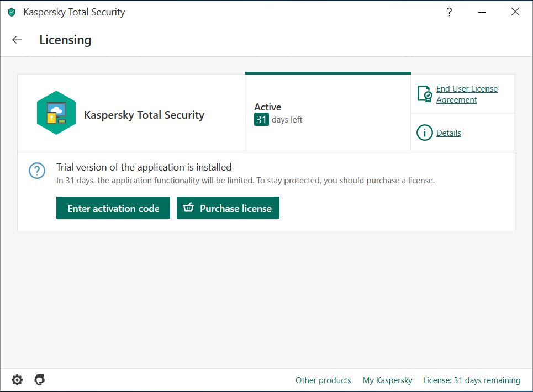Click the license agreement certificate icon
The width and height of the screenshot is (533, 392).
pos(425,94)
